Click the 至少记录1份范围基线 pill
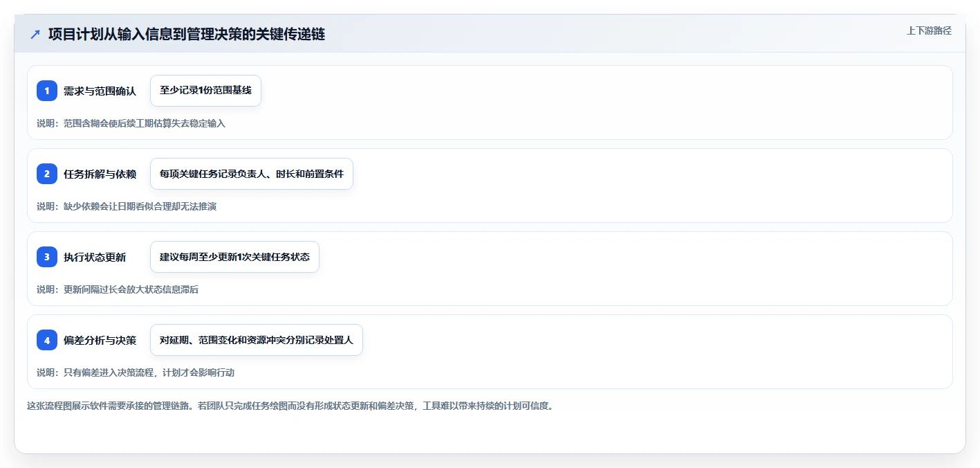This screenshot has width=980, height=468. 205,91
